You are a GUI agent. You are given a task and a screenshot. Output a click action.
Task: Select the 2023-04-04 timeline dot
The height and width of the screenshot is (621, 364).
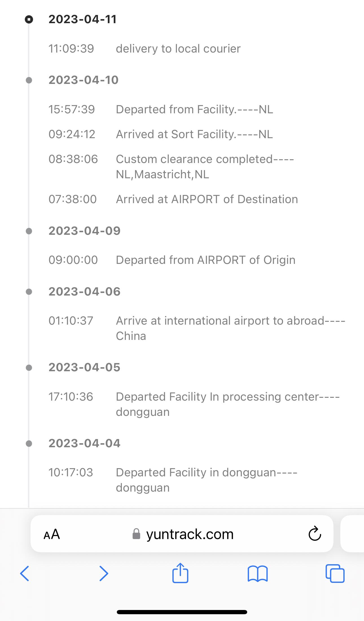[x=29, y=443]
